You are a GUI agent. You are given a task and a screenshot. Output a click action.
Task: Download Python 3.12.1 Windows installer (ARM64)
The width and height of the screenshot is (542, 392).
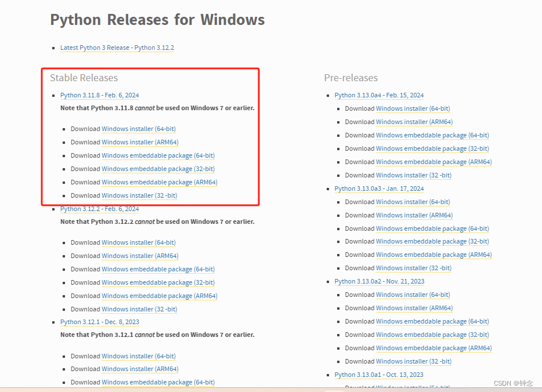(x=140, y=369)
